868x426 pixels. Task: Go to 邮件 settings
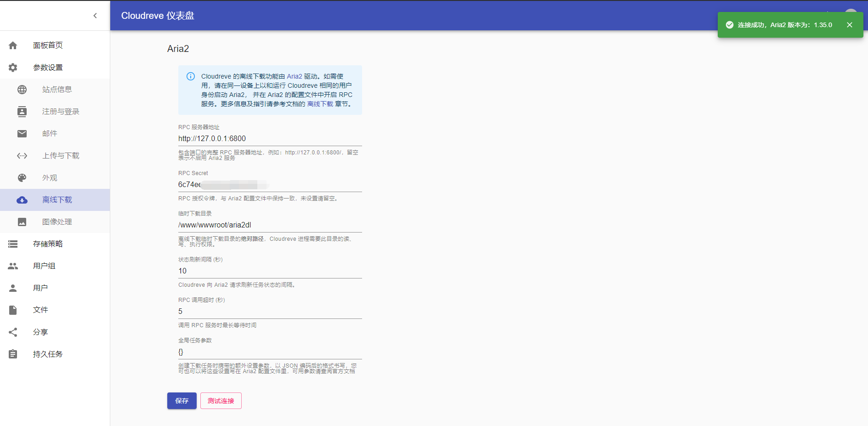click(x=55, y=134)
